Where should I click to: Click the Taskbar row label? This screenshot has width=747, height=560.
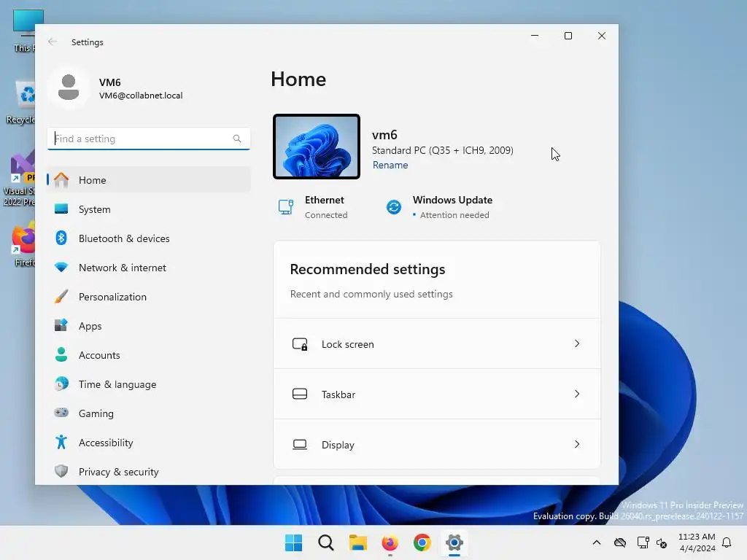coord(338,394)
